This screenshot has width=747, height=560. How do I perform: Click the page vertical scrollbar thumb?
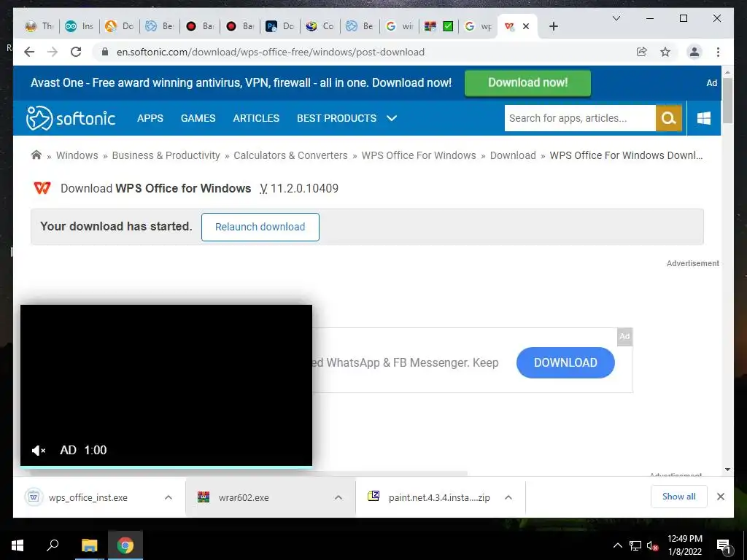click(727, 100)
